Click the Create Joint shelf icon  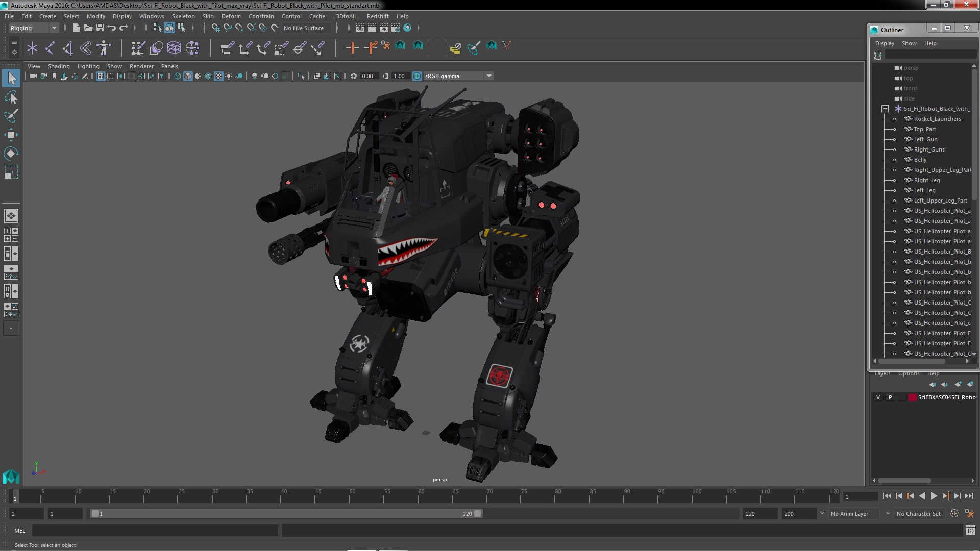(x=50, y=48)
